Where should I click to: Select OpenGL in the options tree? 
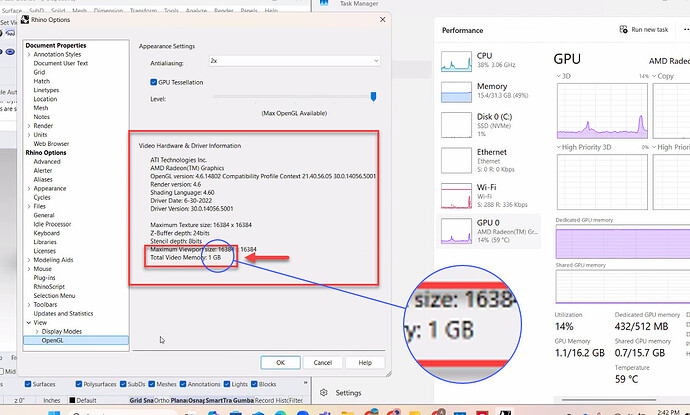click(76, 340)
